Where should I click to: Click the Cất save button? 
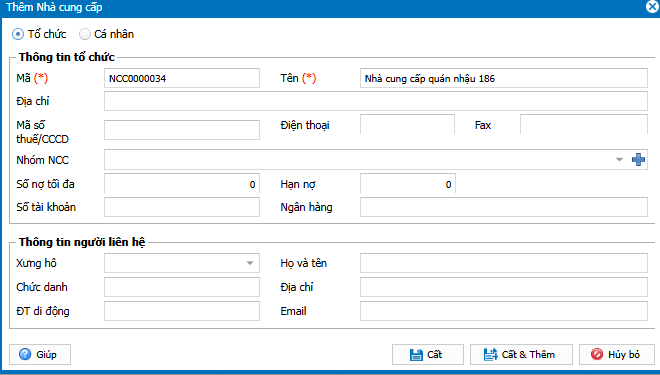coord(428,354)
